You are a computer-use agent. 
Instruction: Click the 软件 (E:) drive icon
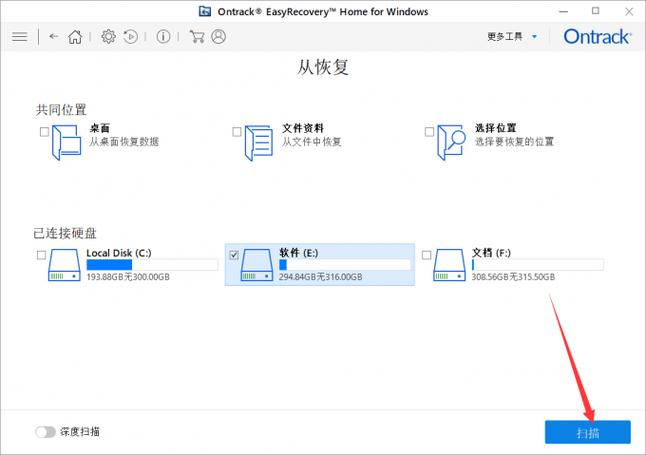point(257,265)
